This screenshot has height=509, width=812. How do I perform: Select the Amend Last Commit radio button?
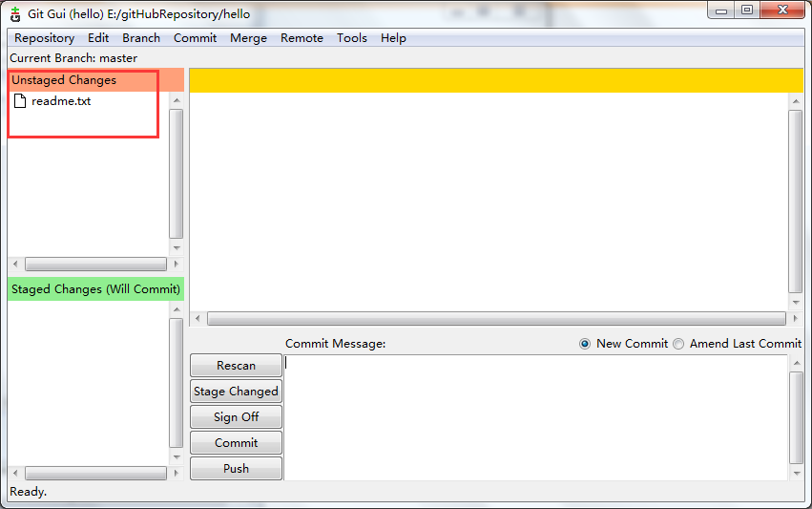(x=678, y=344)
